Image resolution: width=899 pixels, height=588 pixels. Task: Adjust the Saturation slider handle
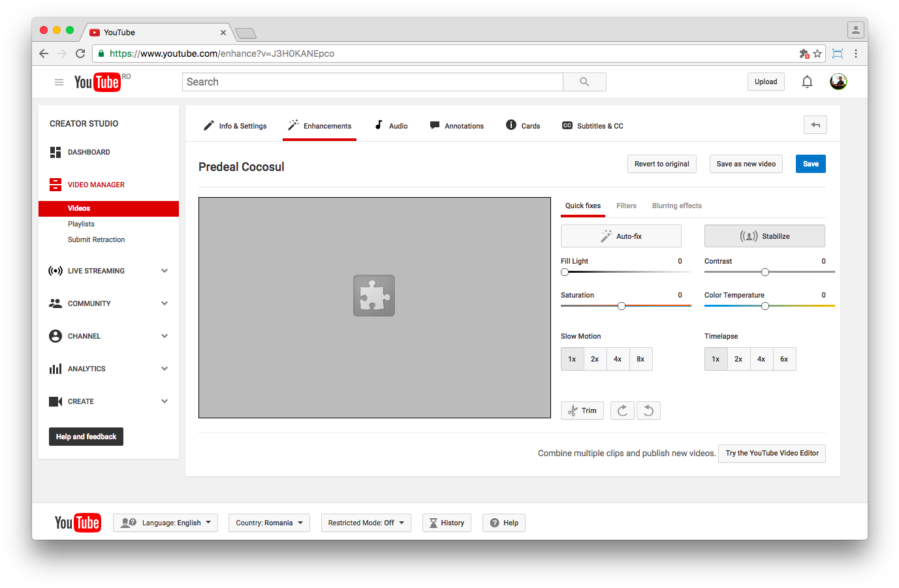click(621, 305)
